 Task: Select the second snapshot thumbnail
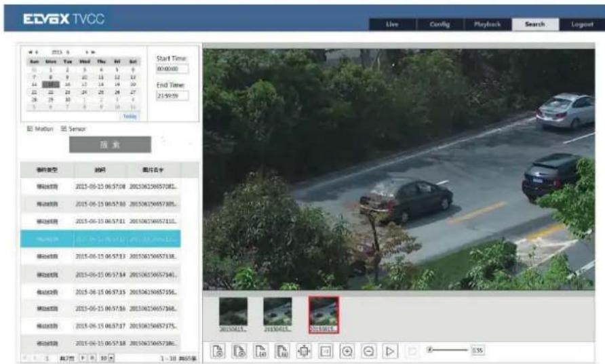point(277,315)
